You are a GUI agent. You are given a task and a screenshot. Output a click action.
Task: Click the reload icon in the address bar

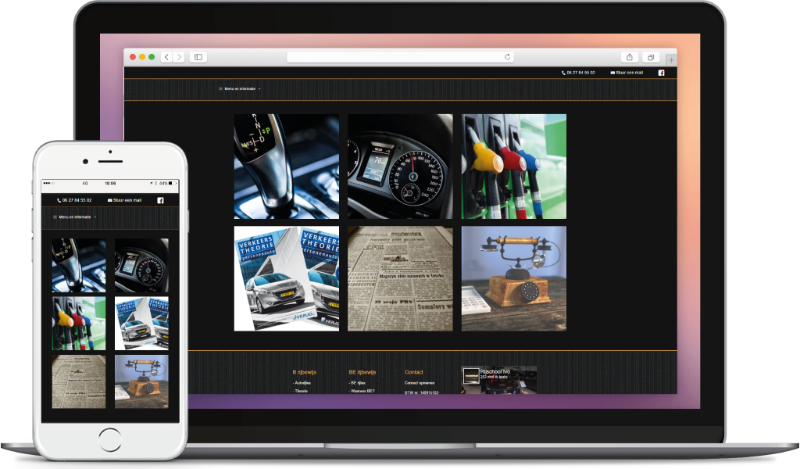pos(508,57)
